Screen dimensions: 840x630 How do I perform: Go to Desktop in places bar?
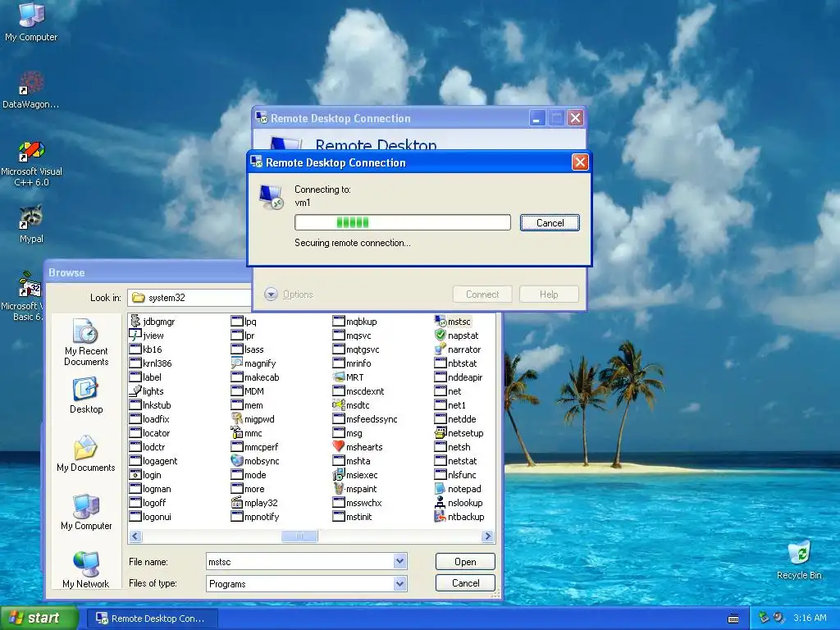point(85,395)
